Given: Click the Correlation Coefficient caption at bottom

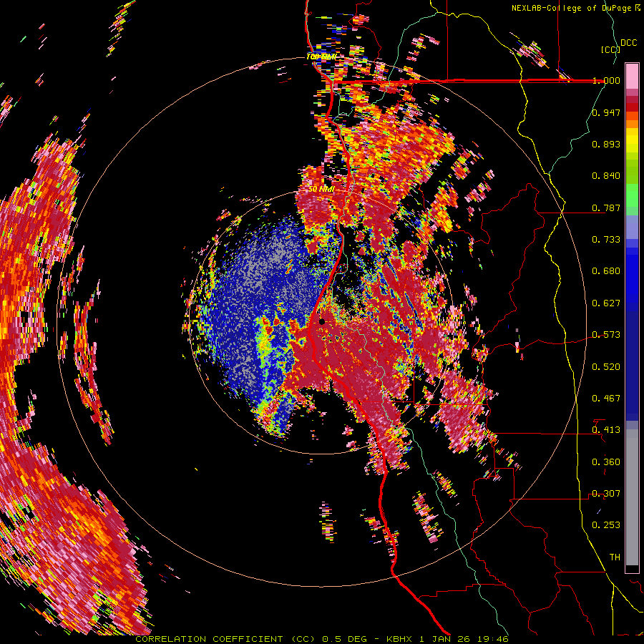Looking at the screenshot, I should 321,639.
